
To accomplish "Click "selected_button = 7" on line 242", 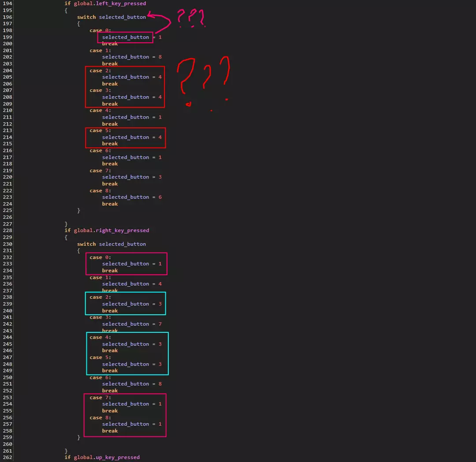I will click(132, 324).
